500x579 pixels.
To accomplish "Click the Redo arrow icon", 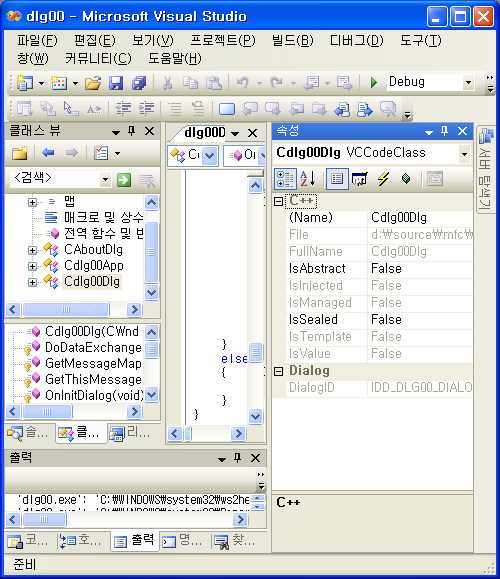I will [x=276, y=83].
